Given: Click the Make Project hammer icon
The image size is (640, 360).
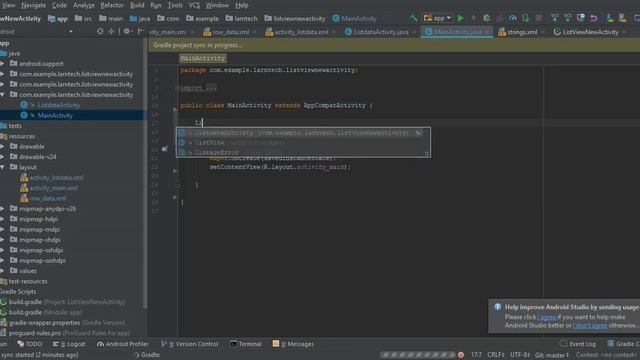Looking at the screenshot, I should [413, 18].
